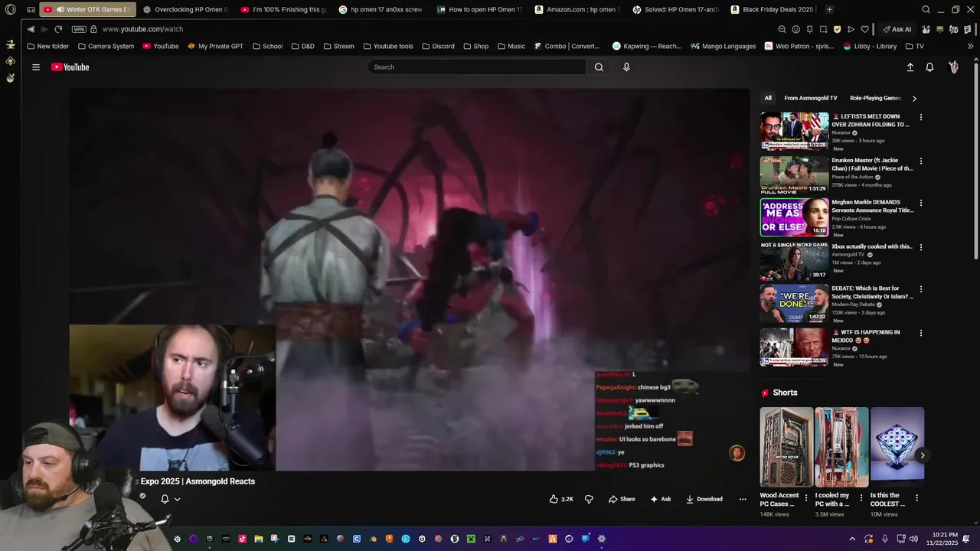Open the three-dot more actions under the video
Screen dimensions: 980x551
click(743, 499)
